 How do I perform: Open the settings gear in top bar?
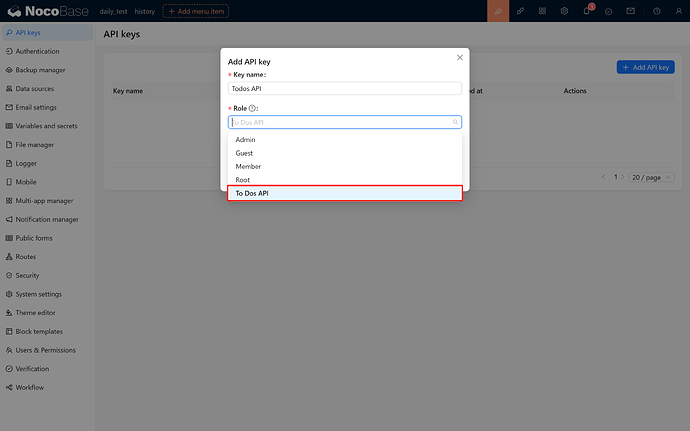click(564, 11)
